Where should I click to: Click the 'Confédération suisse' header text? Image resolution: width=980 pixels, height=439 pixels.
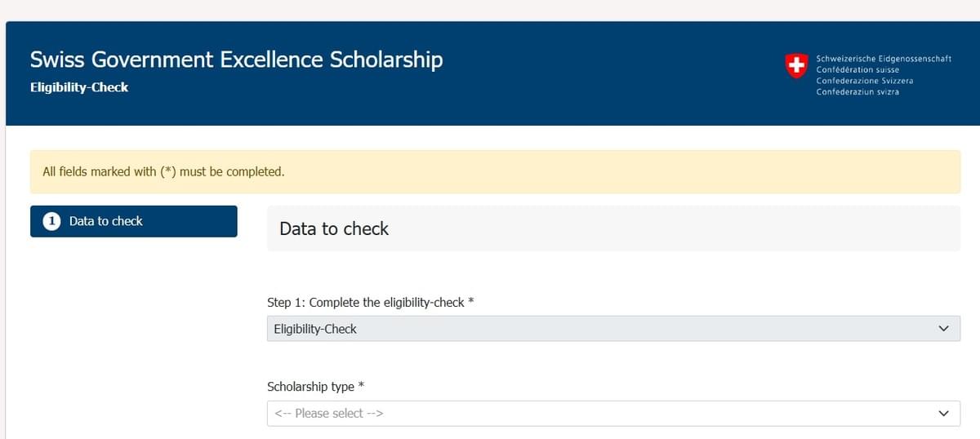tap(857, 70)
